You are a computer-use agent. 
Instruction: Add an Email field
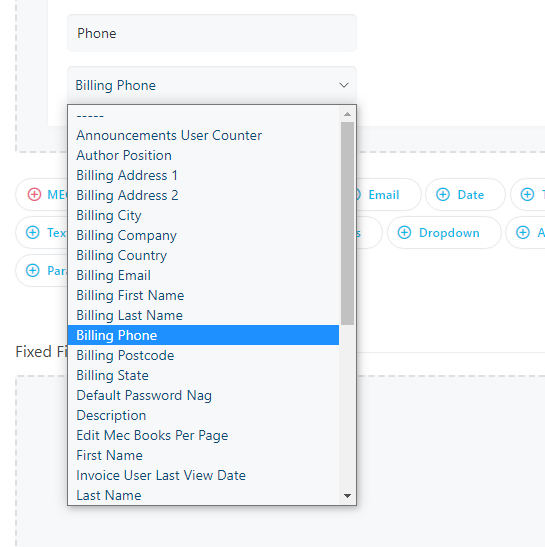(388, 195)
